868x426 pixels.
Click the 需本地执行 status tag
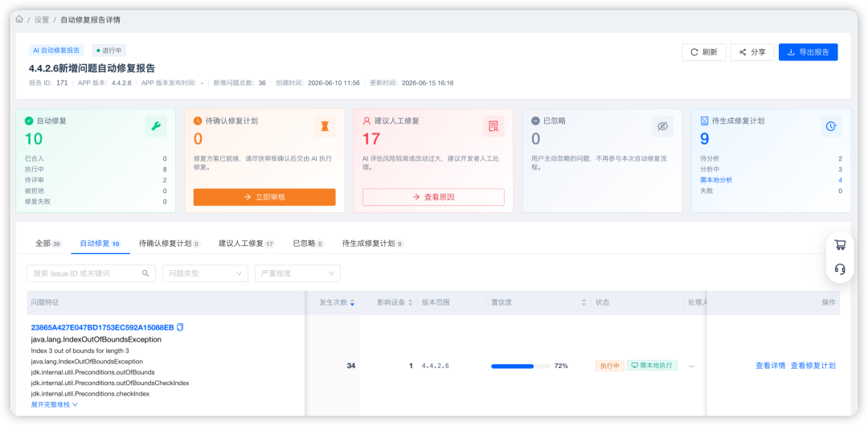[x=652, y=366]
